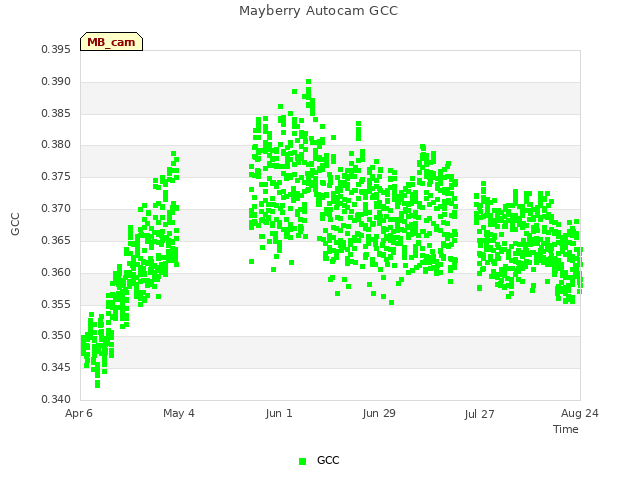The image size is (640, 480).
Task: Click the green GCC legend square
Action: [x=302, y=461]
